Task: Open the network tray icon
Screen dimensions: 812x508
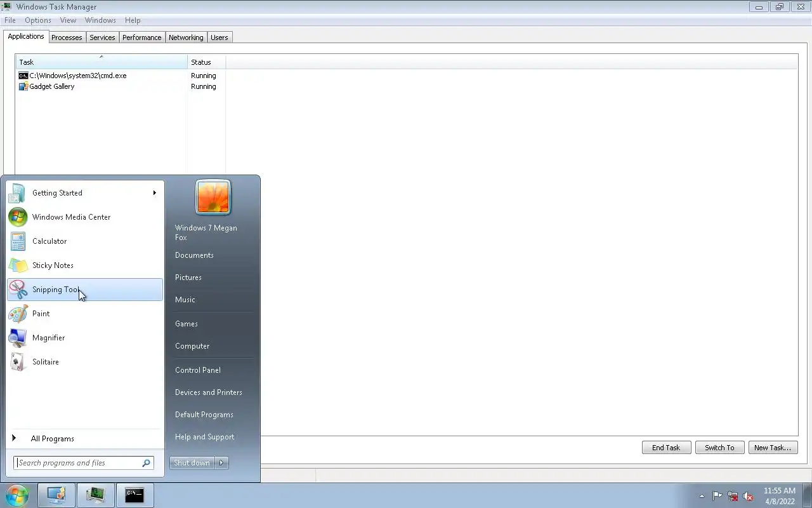Action: point(733,496)
